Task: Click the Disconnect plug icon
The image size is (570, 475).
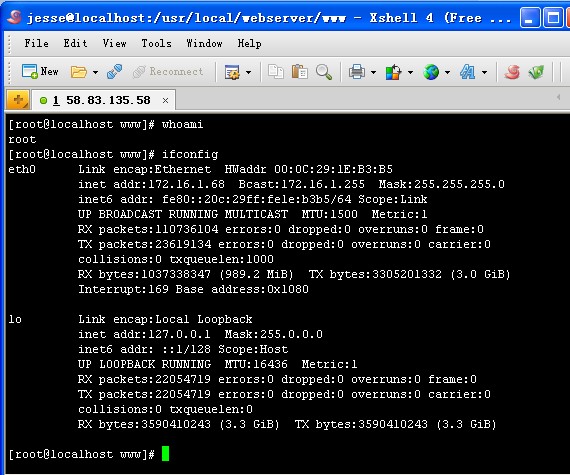Action: click(x=115, y=72)
